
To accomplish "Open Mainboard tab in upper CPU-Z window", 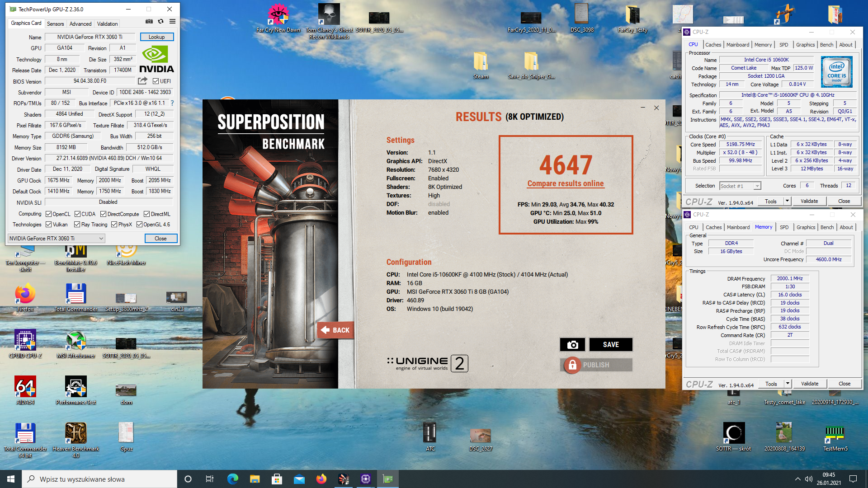I will (x=738, y=45).
